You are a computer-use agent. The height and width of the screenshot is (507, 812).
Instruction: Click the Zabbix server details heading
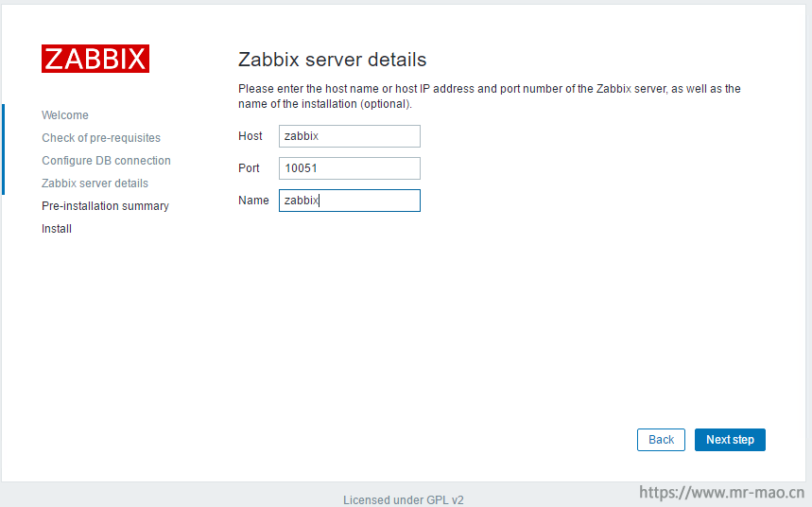coord(332,60)
